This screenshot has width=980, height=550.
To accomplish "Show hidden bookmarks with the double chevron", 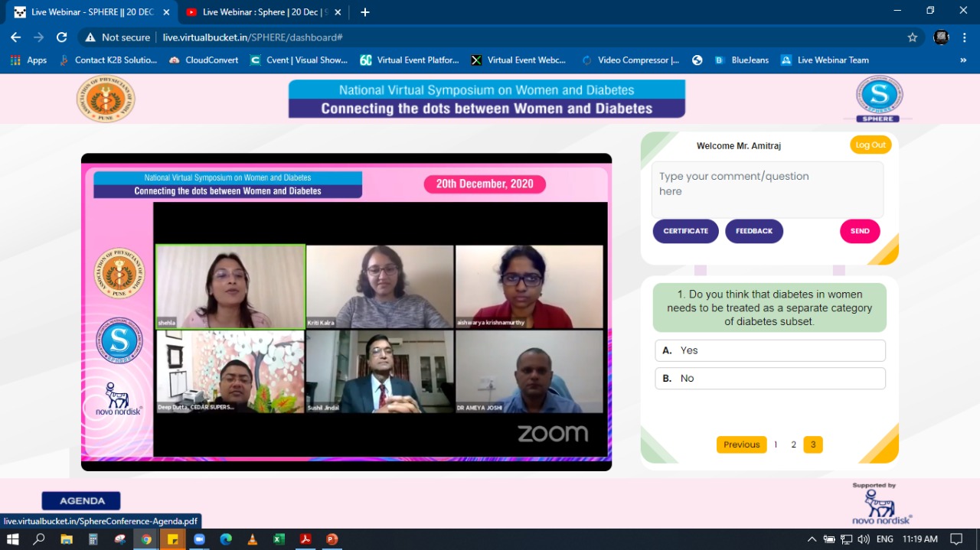I will pyautogui.click(x=963, y=60).
